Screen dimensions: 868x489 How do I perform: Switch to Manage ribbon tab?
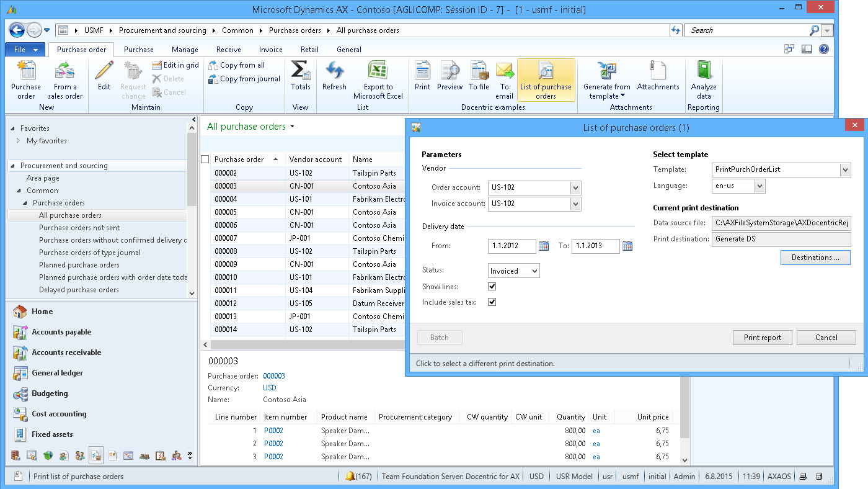185,50
